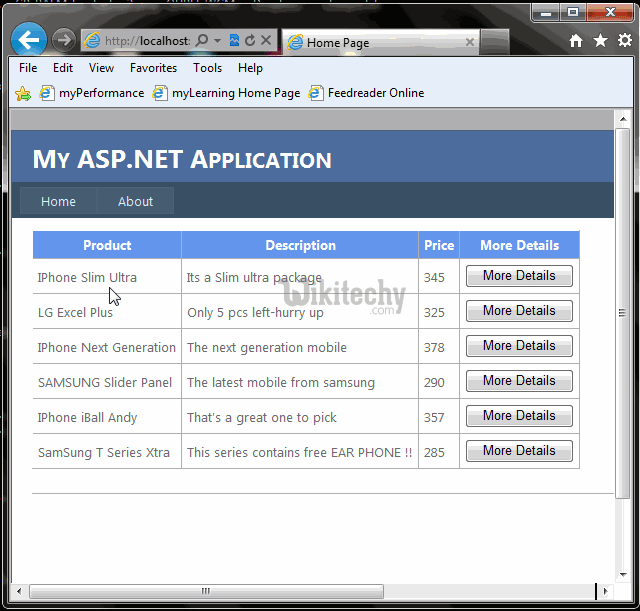This screenshot has height=611, width=640.
Task: Click More Details for SAMSUNG Slider Panel
Action: click(x=519, y=381)
